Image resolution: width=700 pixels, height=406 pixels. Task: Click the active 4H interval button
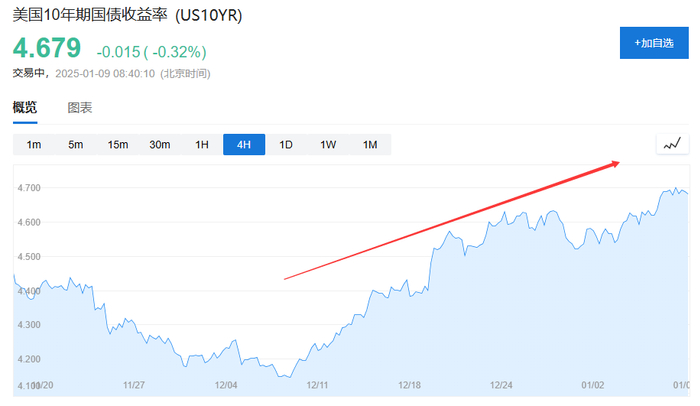pyautogui.click(x=244, y=145)
